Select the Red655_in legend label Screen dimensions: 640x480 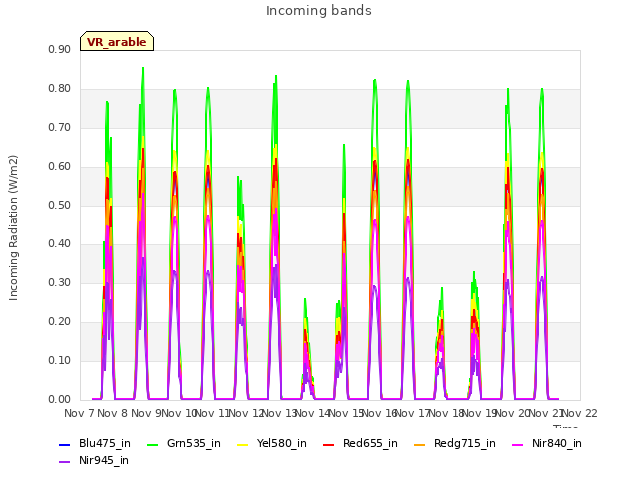[370, 444]
